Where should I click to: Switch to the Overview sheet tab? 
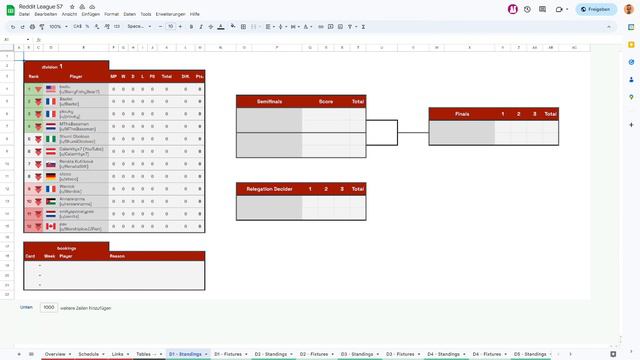point(58,354)
